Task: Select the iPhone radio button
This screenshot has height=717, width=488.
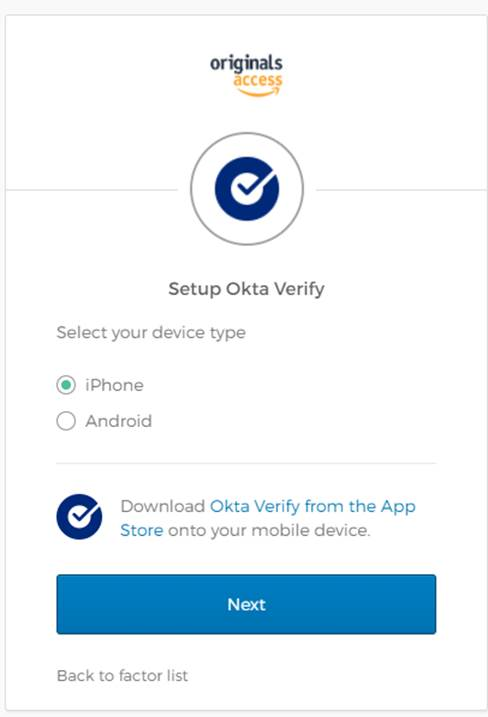Action: tap(66, 385)
